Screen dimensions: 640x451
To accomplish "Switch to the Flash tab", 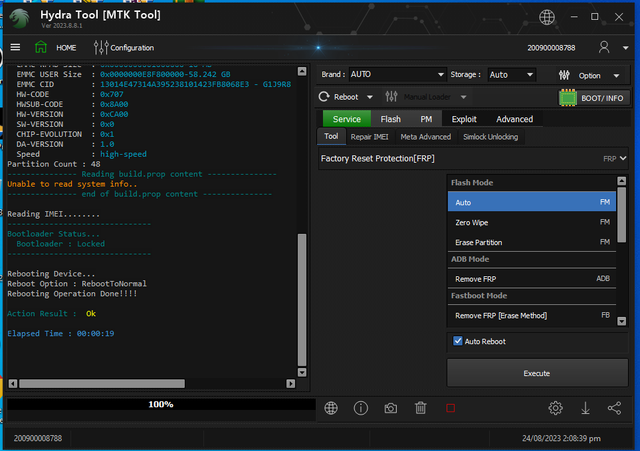I will pos(391,119).
